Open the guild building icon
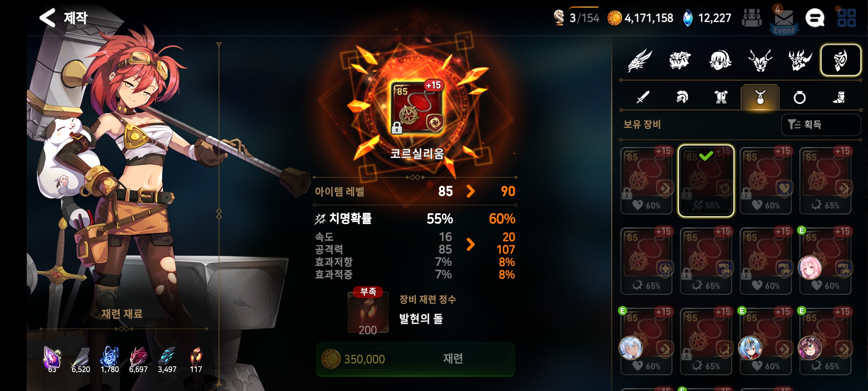The image size is (868, 391). tap(752, 18)
